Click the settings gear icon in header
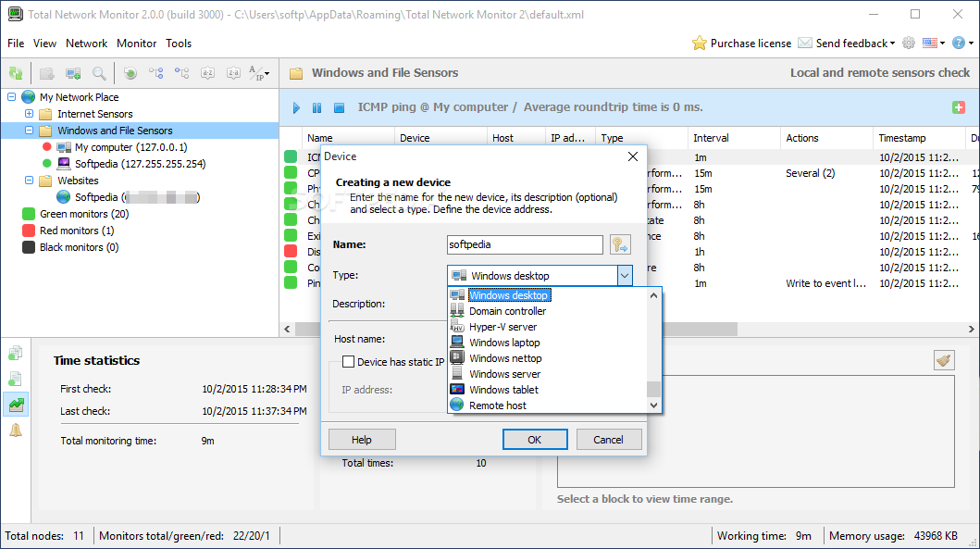Viewport: 980px width, 549px height. coord(909,43)
